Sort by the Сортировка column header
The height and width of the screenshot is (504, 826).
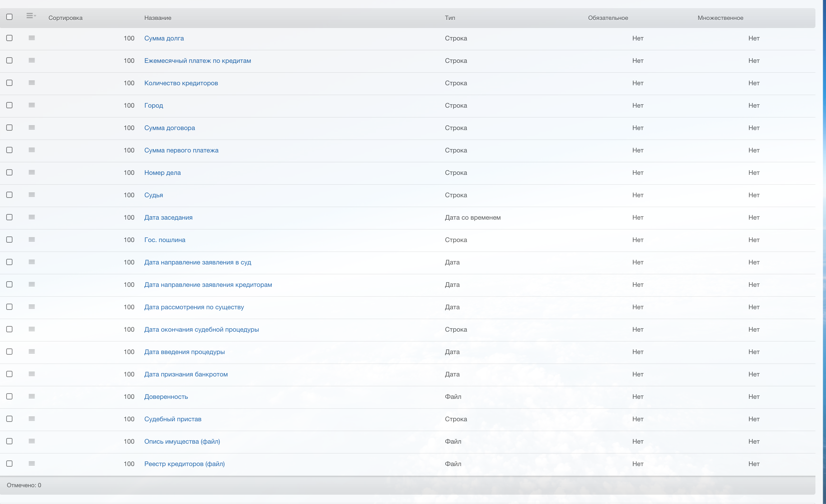pyautogui.click(x=65, y=18)
